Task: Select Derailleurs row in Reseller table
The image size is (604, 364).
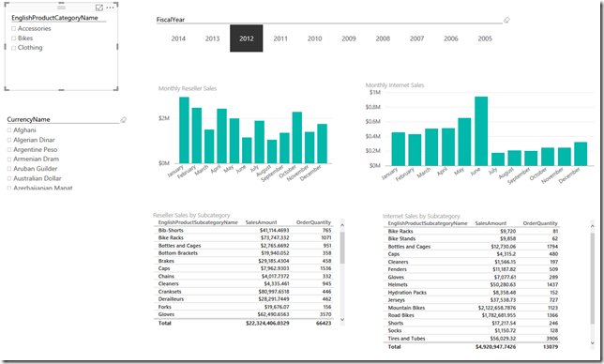Action: [245, 299]
